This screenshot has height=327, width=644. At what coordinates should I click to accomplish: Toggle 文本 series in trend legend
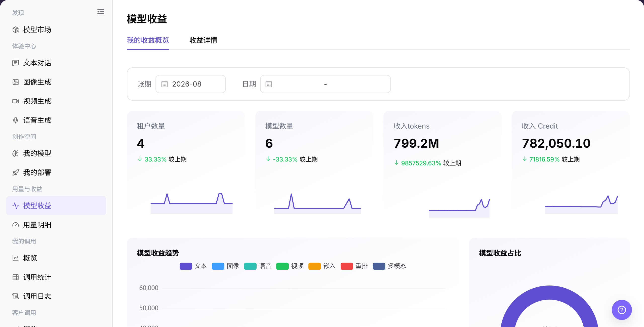pyautogui.click(x=193, y=266)
